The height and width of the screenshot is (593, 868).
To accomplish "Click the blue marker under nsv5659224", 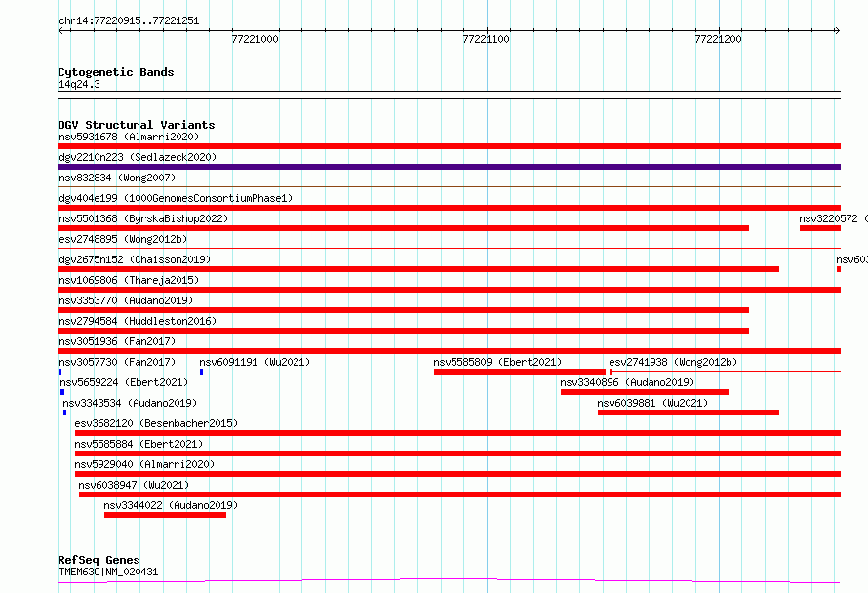I will point(62,392).
